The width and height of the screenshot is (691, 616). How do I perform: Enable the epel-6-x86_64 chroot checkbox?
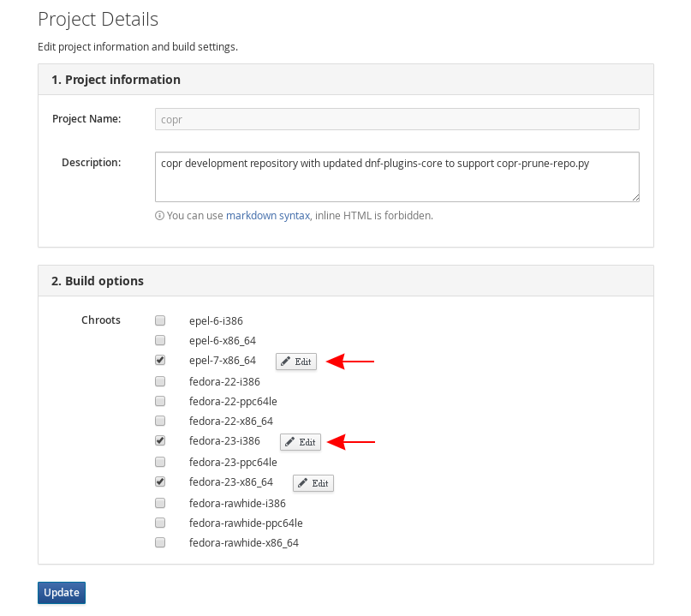(160, 340)
